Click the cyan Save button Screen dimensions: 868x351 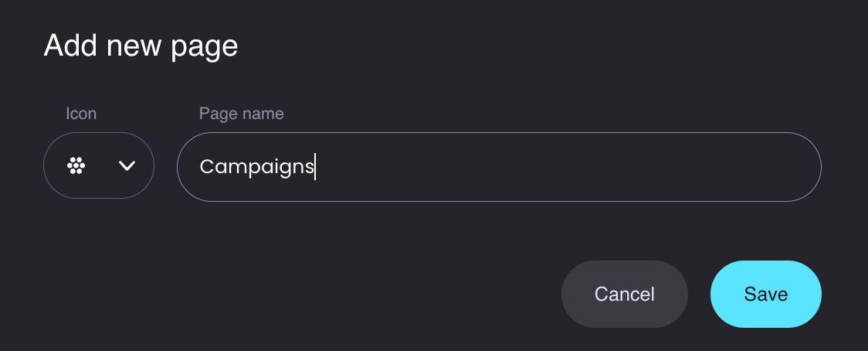[x=765, y=294]
